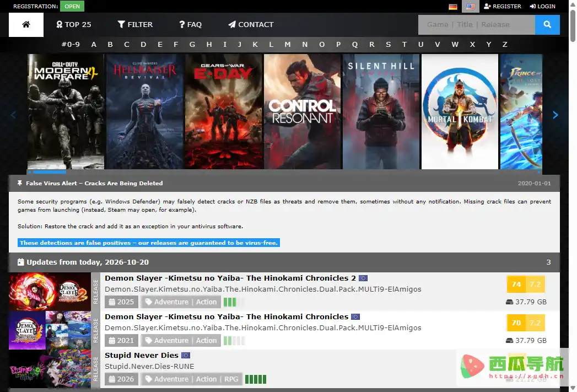This screenshot has width=577, height=392.
Task: Click the 2026 release year tag
Action: 121,379
